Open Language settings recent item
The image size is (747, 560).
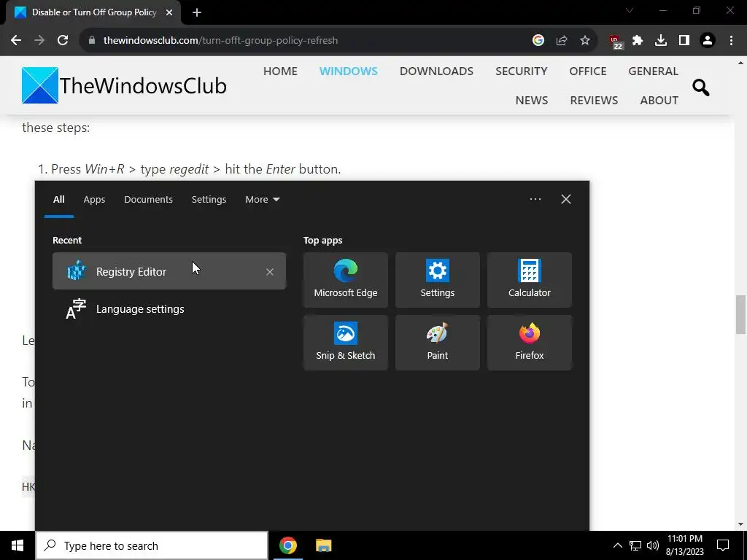[x=169, y=309]
